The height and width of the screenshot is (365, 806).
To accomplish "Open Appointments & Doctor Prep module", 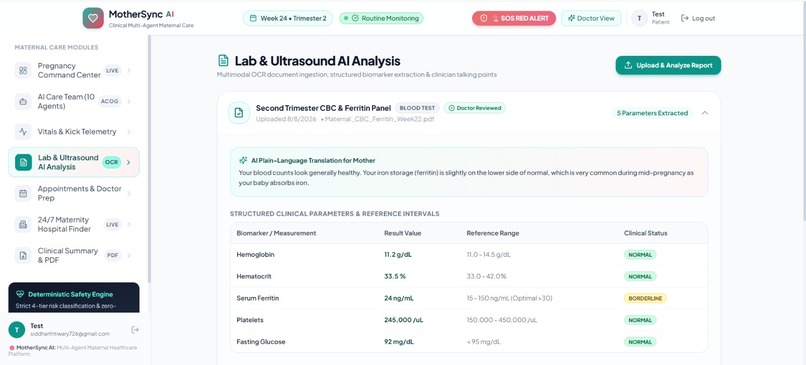I will [74, 193].
